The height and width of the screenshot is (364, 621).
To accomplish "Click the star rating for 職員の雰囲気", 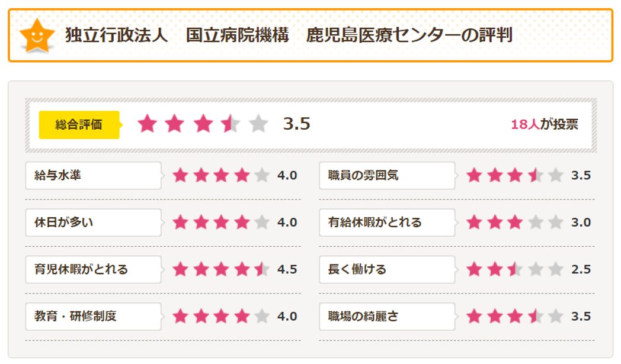I will pos(514,175).
